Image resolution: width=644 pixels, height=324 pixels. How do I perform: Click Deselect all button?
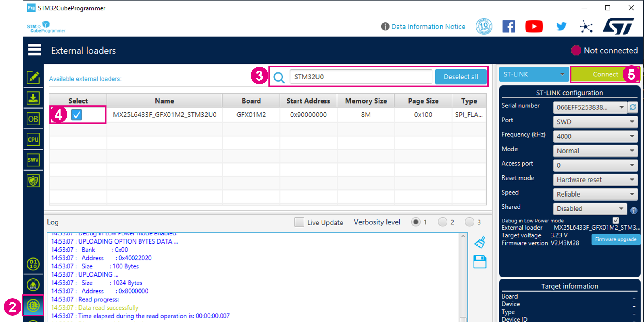461,77
